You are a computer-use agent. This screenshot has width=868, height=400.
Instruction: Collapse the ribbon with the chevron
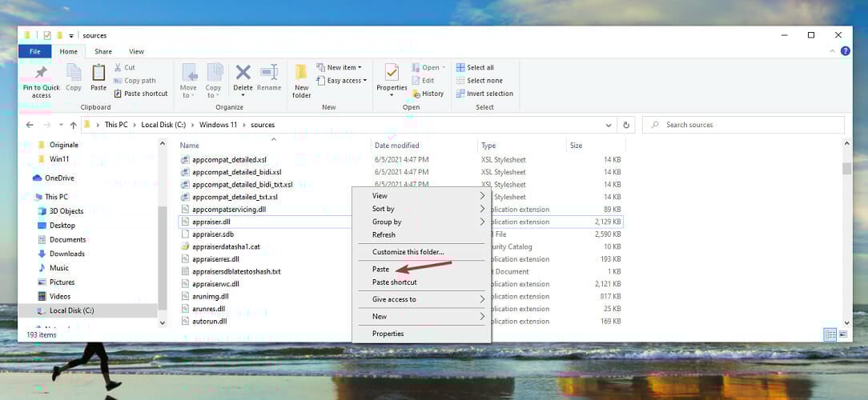[x=832, y=51]
